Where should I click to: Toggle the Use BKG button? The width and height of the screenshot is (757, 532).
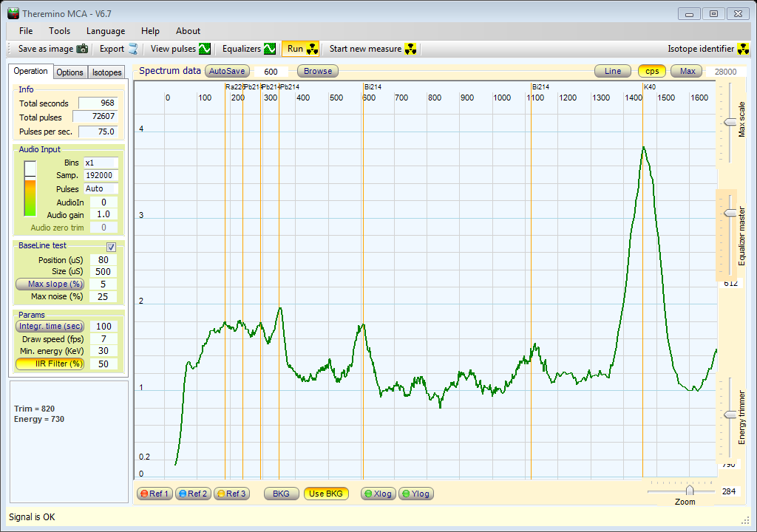pos(326,494)
